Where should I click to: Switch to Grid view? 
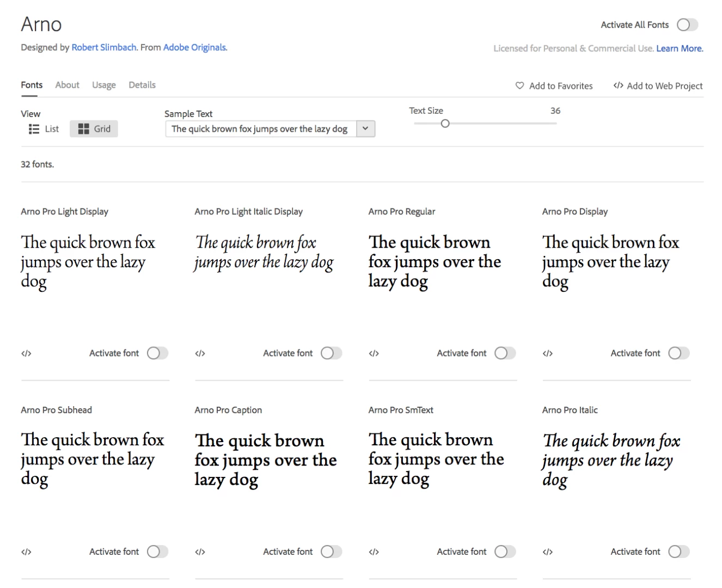point(94,129)
